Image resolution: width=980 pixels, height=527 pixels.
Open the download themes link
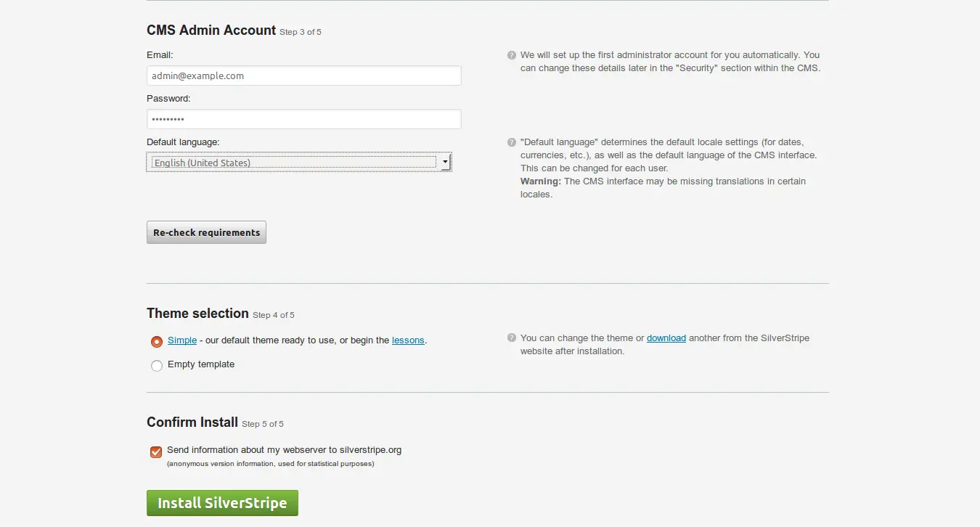point(666,338)
